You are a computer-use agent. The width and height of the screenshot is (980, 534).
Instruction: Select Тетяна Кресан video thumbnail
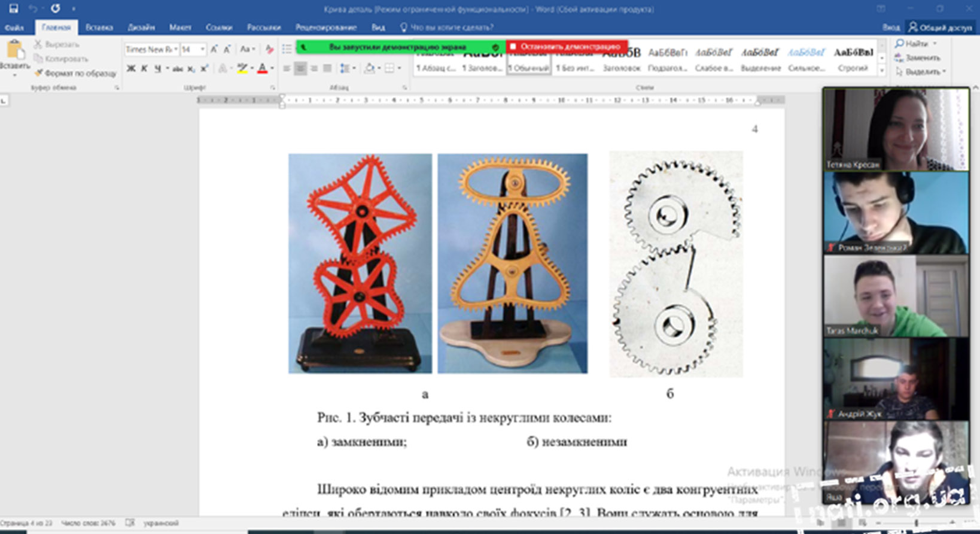tap(896, 129)
